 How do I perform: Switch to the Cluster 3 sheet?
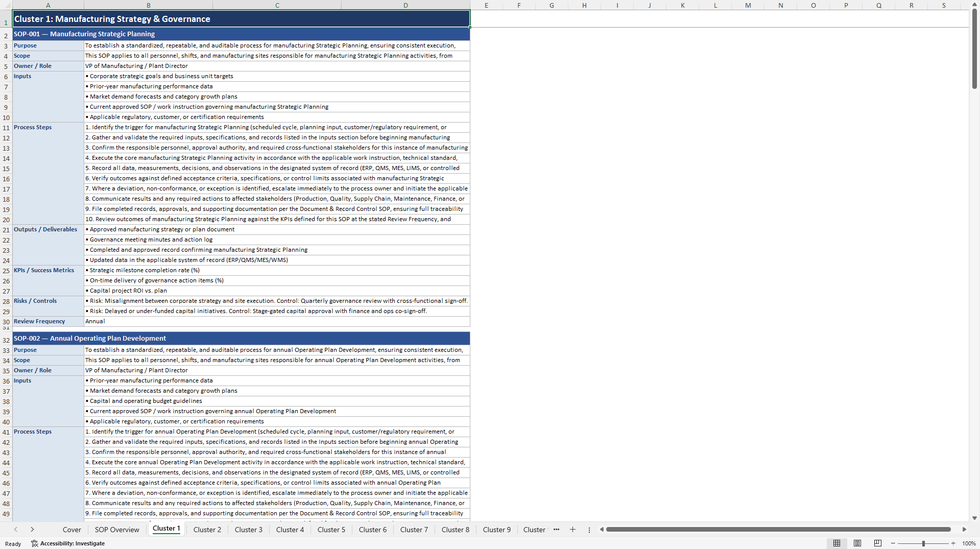(249, 530)
